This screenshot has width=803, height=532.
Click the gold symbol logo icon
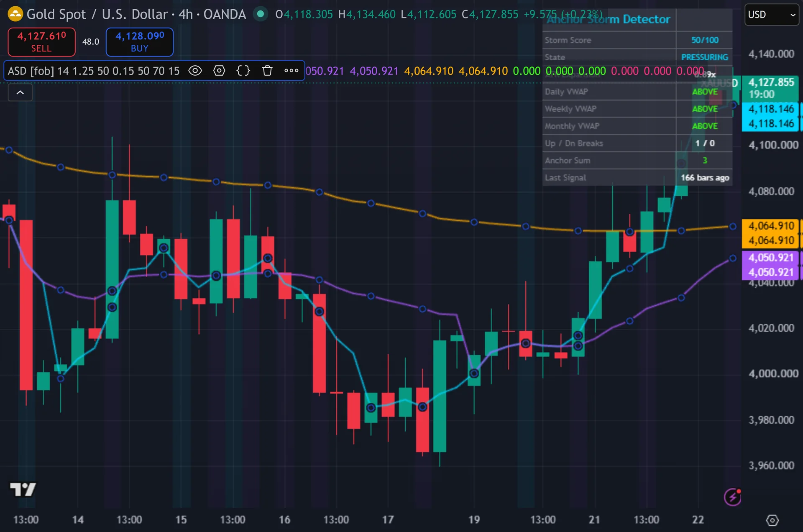point(15,14)
